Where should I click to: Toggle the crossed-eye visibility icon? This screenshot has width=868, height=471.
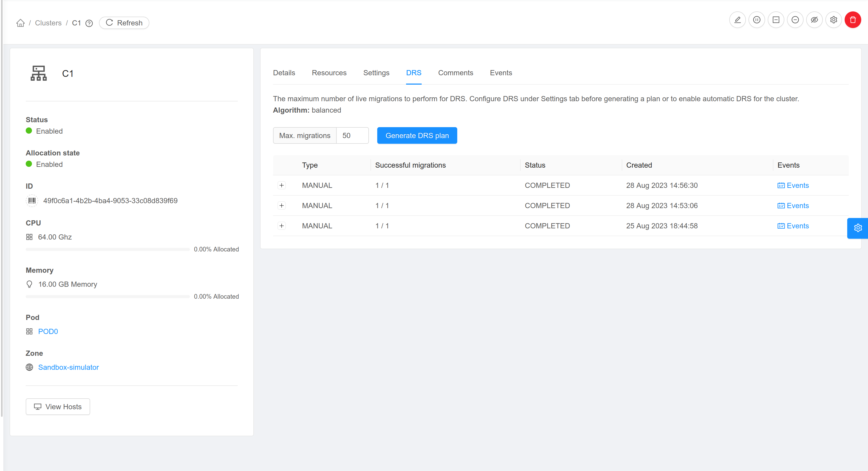(x=814, y=20)
